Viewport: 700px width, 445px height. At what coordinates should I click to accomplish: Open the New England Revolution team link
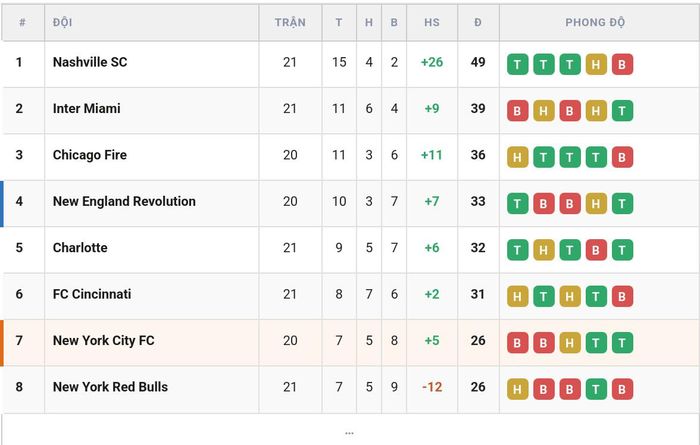click(x=124, y=201)
